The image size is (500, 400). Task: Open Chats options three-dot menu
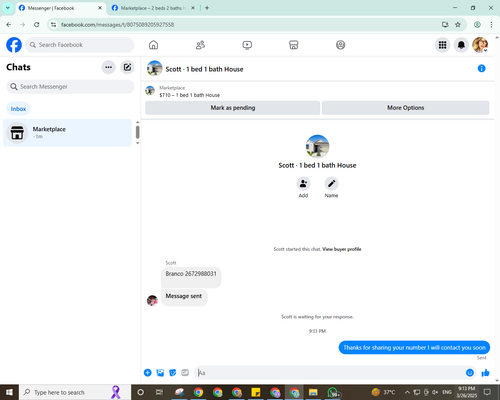(108, 67)
